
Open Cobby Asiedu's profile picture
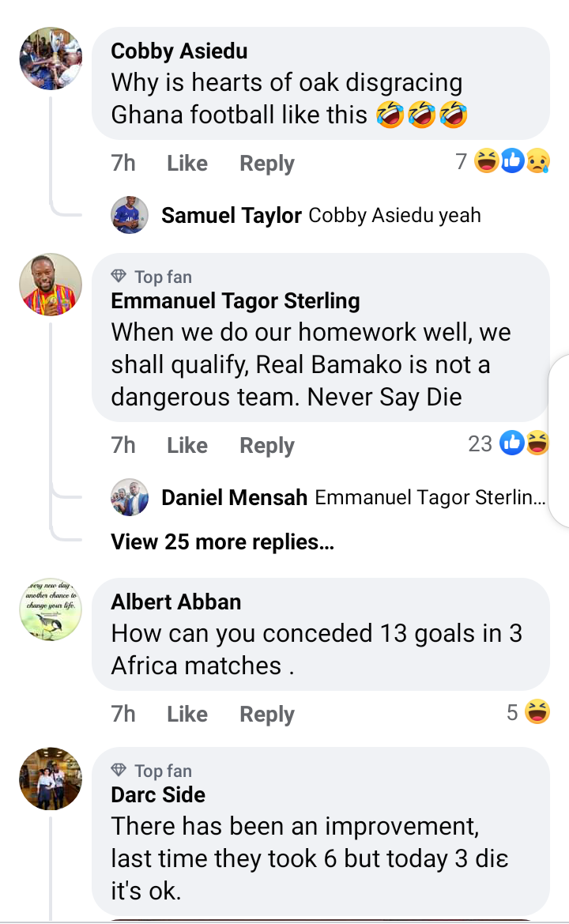pos(51,58)
